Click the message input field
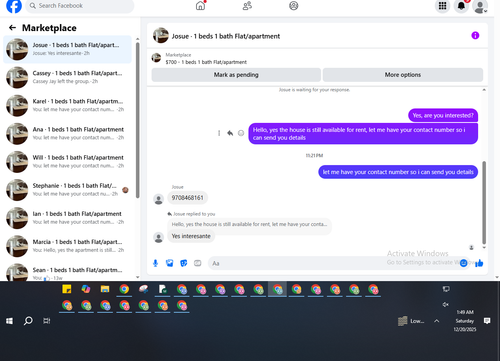Image resolution: width=500 pixels, height=361 pixels. pyautogui.click(x=333, y=263)
